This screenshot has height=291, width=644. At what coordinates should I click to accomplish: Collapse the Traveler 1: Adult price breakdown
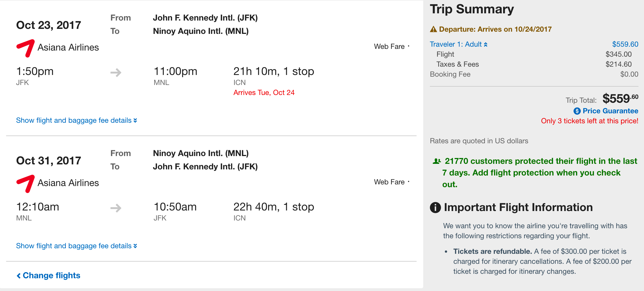458,44
